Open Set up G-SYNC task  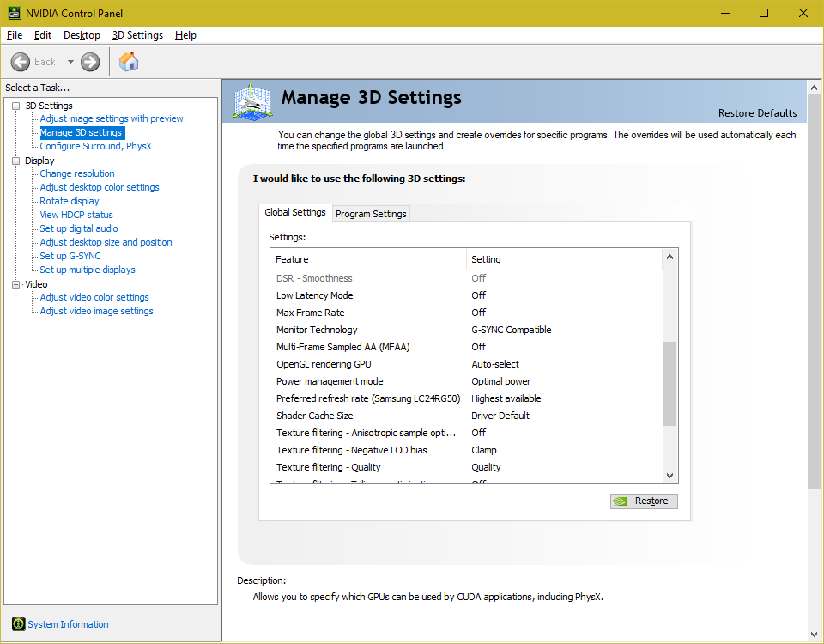(70, 256)
